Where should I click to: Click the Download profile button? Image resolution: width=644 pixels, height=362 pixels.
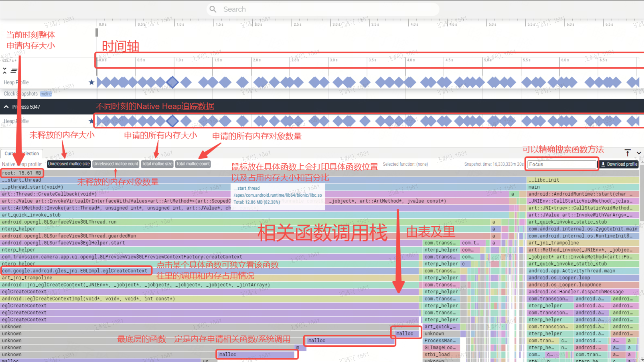click(x=619, y=164)
